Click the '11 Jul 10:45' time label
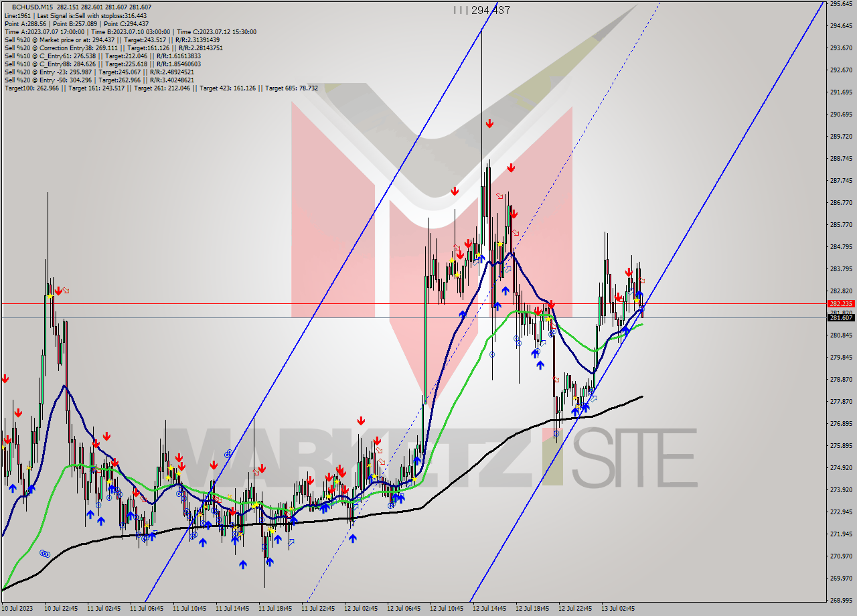The image size is (857, 616). pyautogui.click(x=189, y=609)
